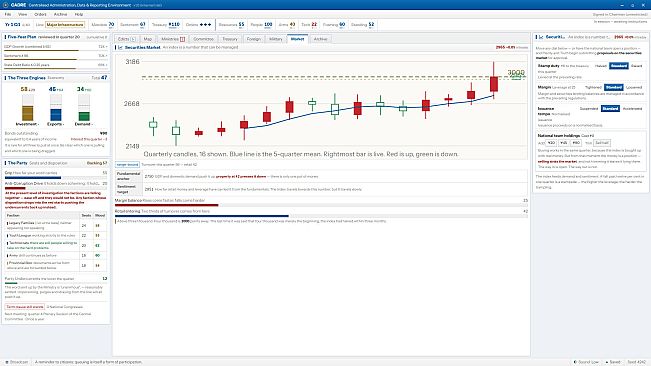Image resolution: width=651 pixels, height=366 pixels.
Task: Click the chart icon in the Securities side panel
Action: pyautogui.click(x=541, y=37)
